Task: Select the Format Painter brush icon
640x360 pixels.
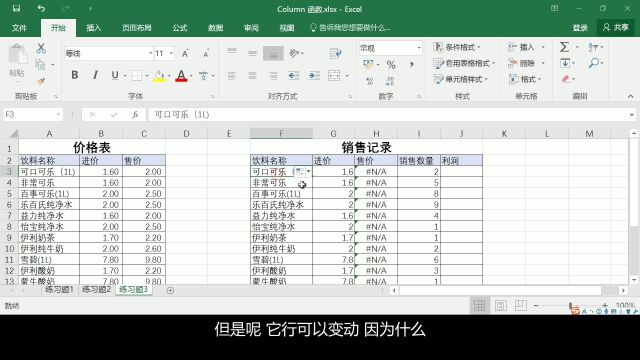Action: click(x=41, y=82)
